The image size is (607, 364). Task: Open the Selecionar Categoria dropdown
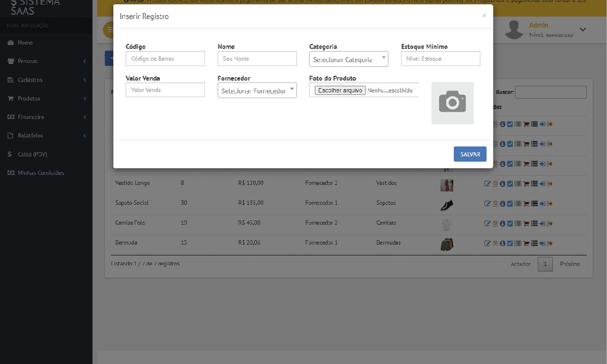tap(349, 59)
